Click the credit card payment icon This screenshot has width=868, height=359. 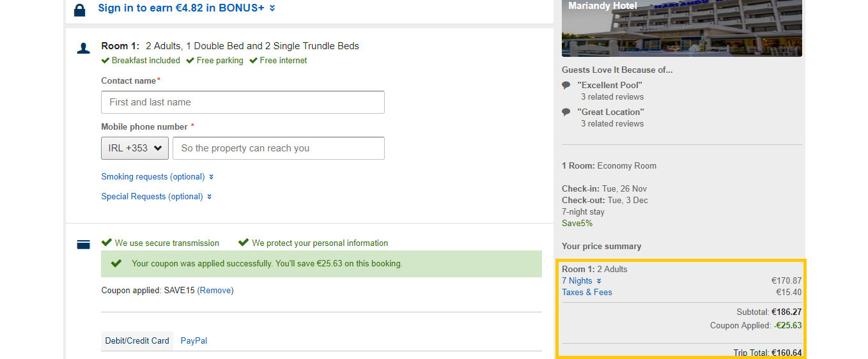(x=83, y=244)
